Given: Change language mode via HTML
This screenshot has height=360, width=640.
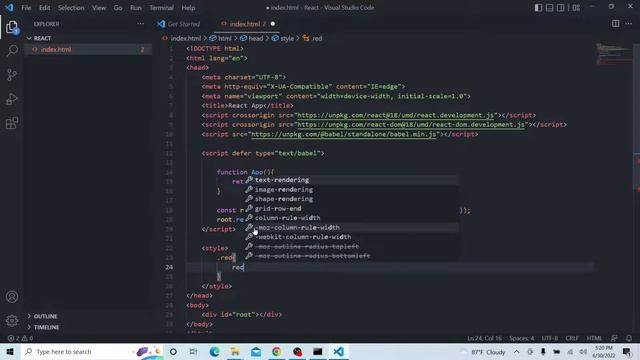Looking at the screenshot, I should click(x=594, y=338).
